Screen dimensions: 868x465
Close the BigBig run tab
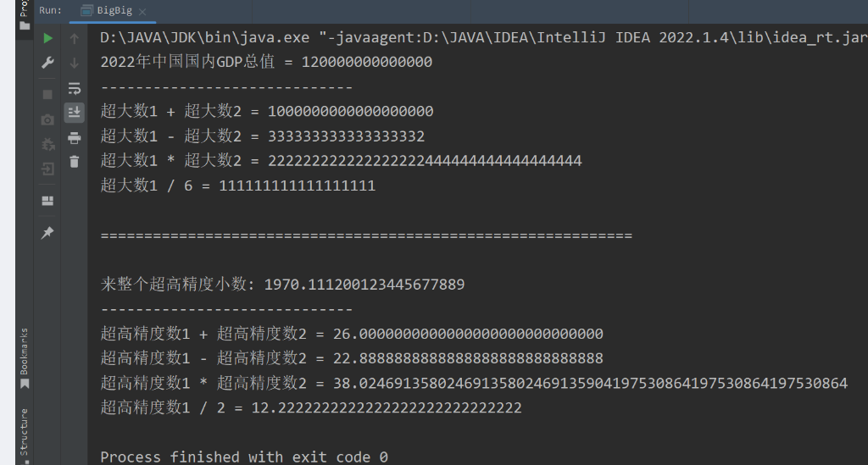tap(142, 11)
